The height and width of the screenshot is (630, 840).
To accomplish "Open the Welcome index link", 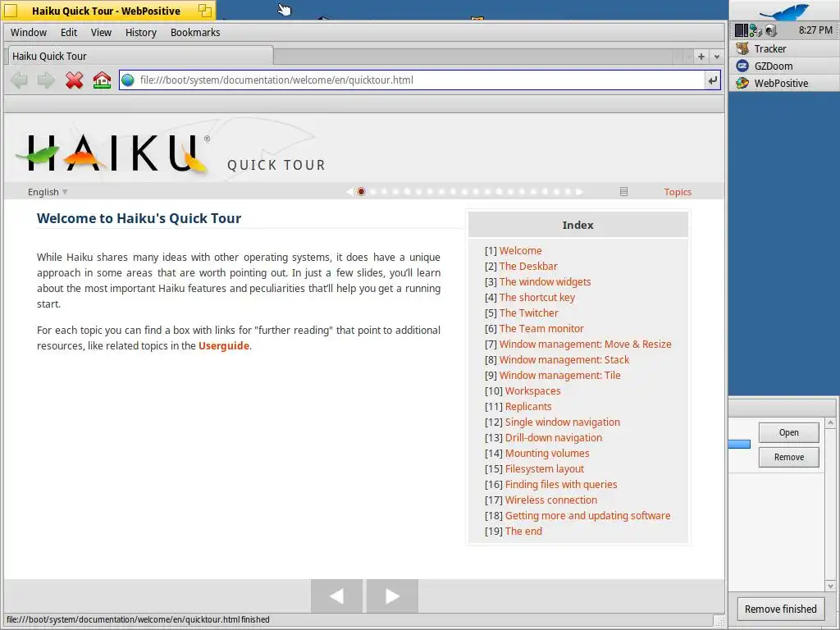I will [x=520, y=251].
